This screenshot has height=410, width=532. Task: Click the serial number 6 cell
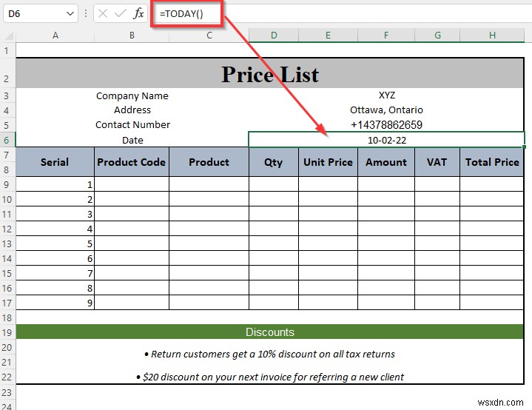click(x=55, y=258)
